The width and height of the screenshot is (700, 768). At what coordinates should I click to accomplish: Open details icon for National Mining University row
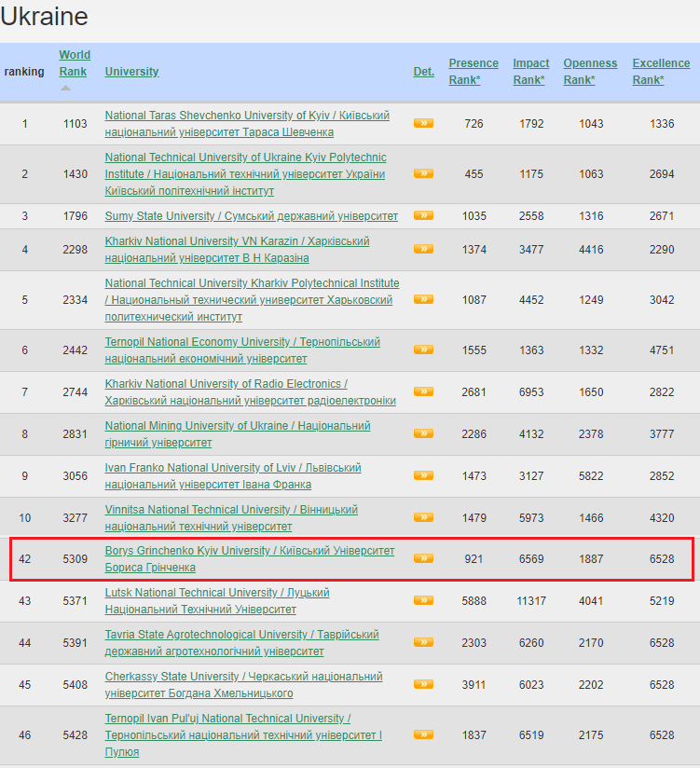(x=423, y=433)
